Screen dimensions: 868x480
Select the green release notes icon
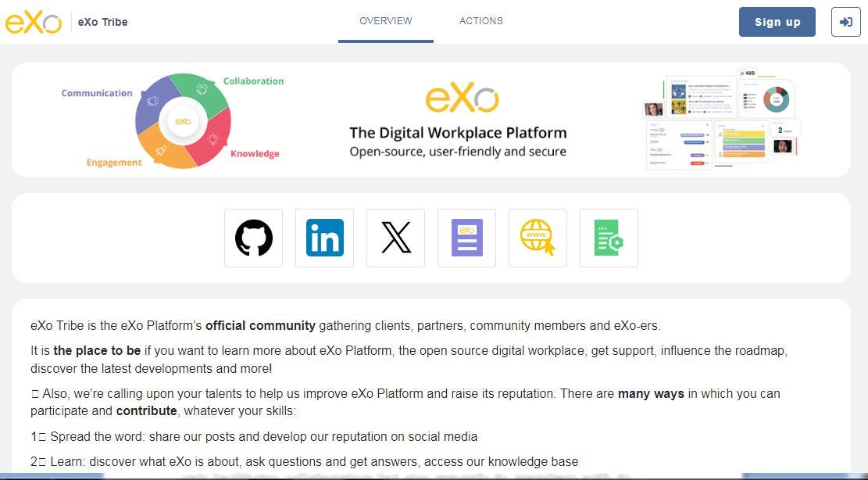point(609,238)
